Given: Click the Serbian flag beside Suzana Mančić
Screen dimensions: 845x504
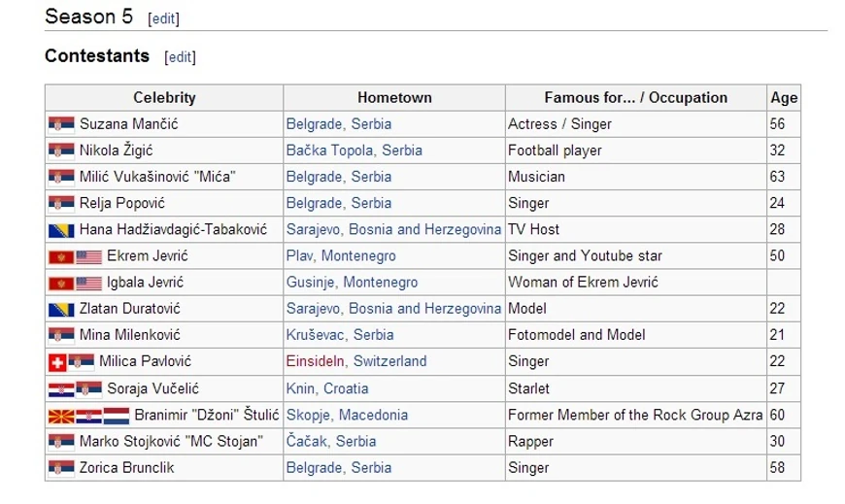Looking at the screenshot, I should click(61, 124).
